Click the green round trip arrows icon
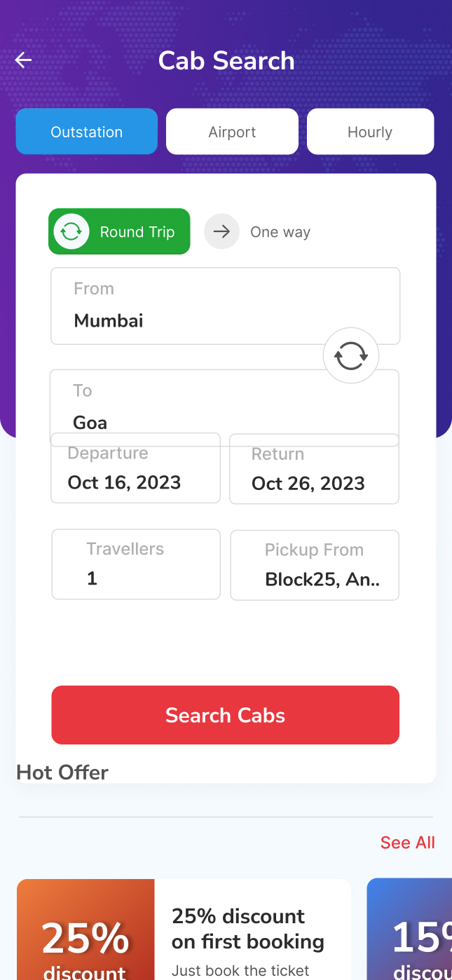Viewport: 452px width, 980px height. click(x=71, y=232)
